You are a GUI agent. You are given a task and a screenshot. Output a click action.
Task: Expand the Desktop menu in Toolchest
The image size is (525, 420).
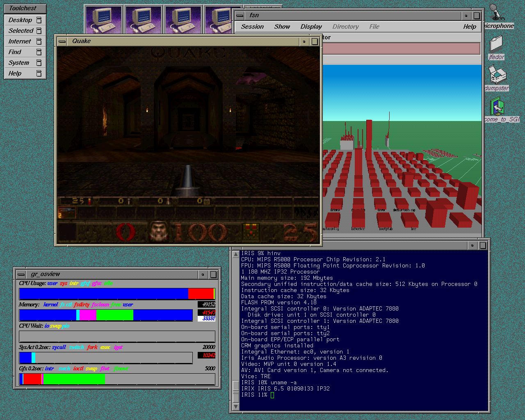pos(25,20)
